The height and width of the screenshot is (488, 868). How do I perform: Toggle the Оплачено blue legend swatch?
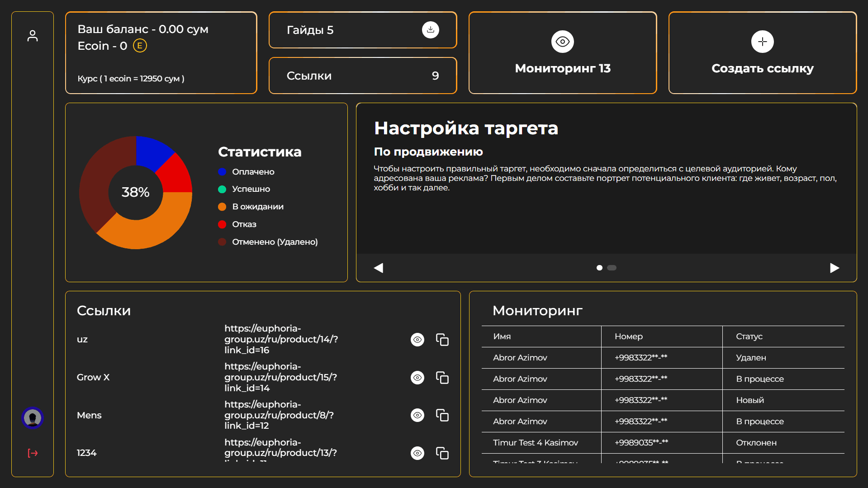[222, 172]
